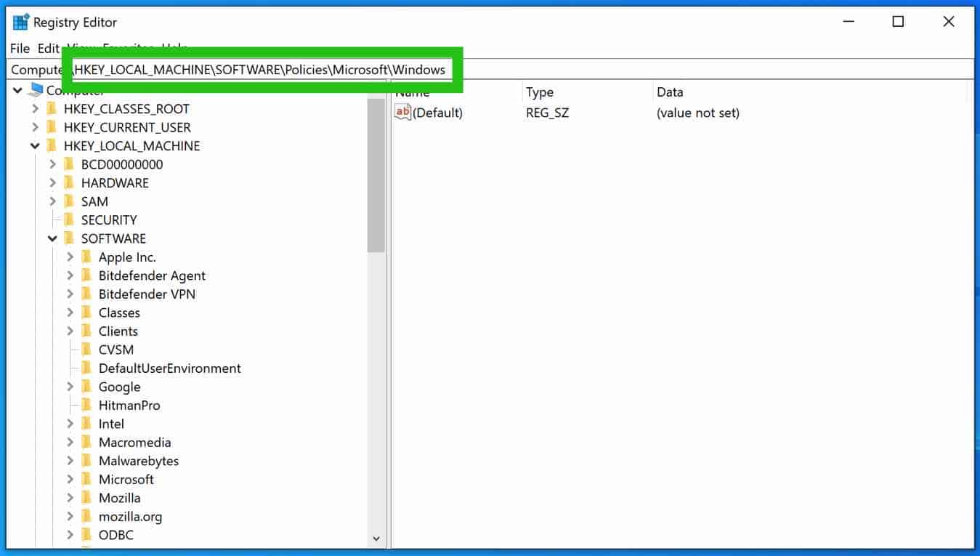Expand Bitdefender VPN chevron
Screen dimensions: 980x556
(70, 294)
